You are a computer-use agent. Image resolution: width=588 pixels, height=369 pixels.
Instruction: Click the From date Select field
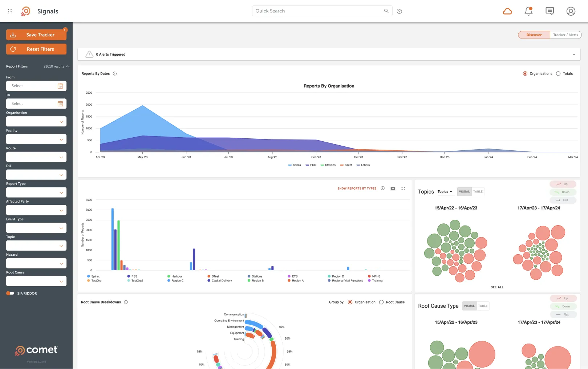36,86
